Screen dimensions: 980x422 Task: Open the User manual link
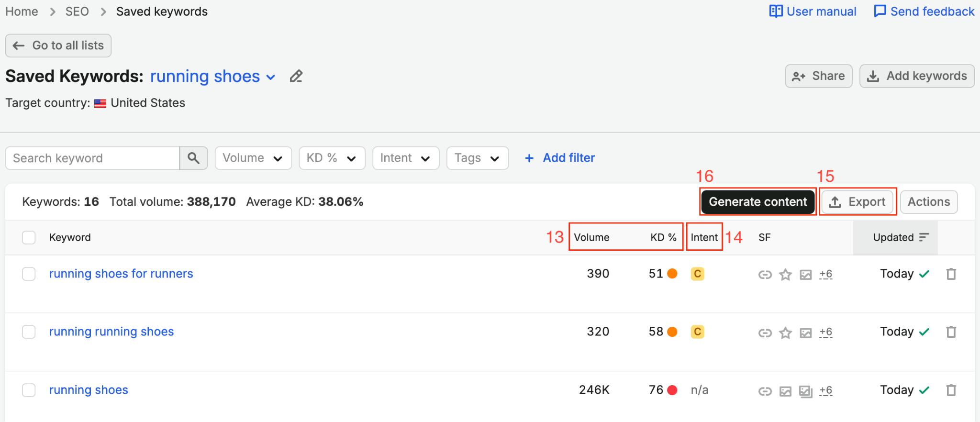click(813, 11)
